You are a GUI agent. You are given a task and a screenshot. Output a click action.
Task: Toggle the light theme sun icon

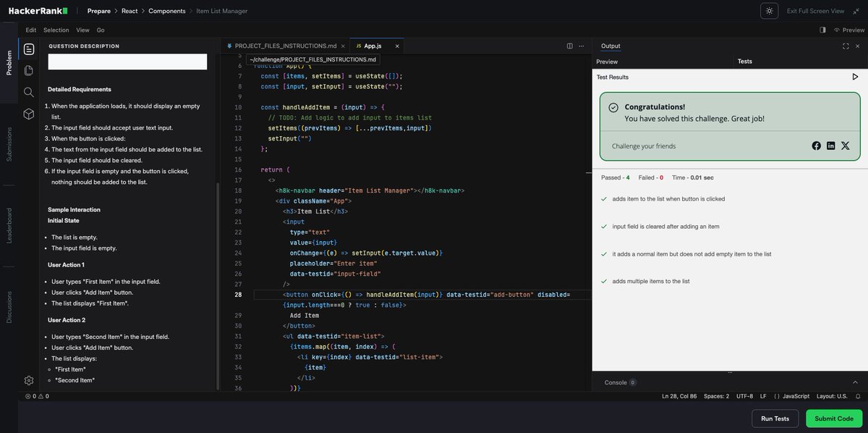click(770, 11)
